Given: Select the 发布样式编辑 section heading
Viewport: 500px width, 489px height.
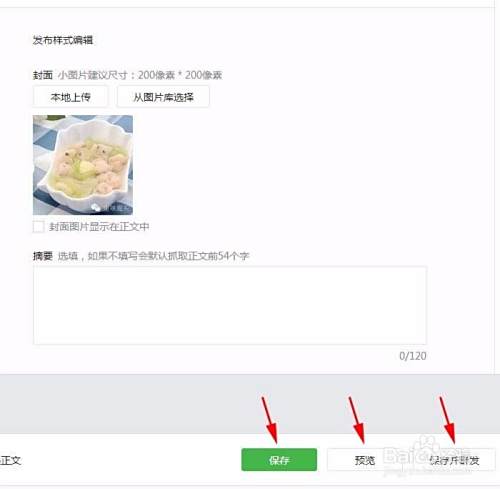Looking at the screenshot, I should click(x=63, y=40).
